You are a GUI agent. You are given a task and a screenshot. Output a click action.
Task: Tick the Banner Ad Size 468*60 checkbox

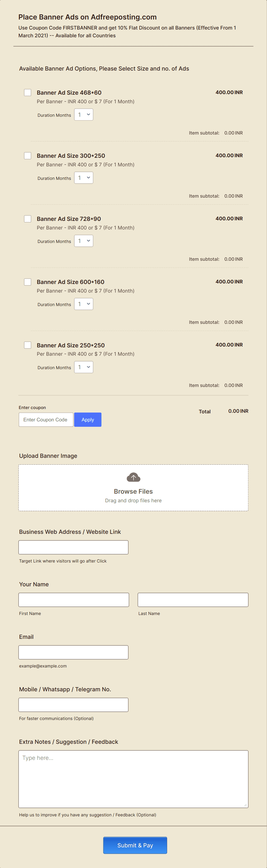pos(28,93)
